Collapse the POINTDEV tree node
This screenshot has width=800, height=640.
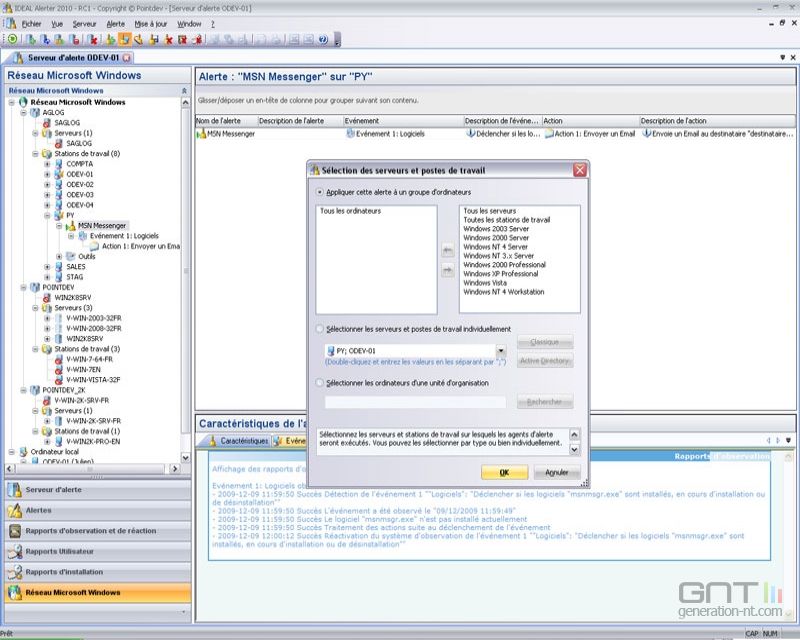(x=23, y=287)
